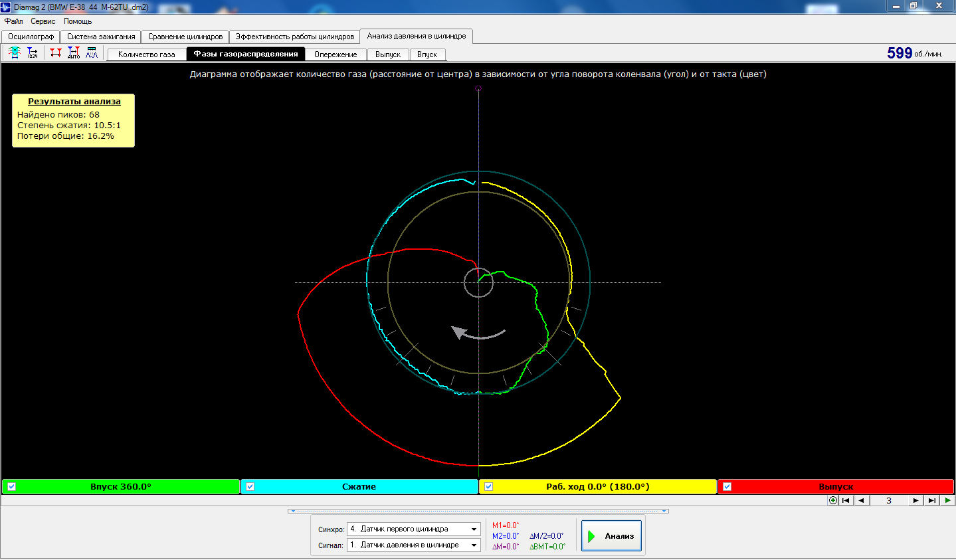Open the Сервис menu
This screenshot has width=956, height=560.
pos(43,21)
